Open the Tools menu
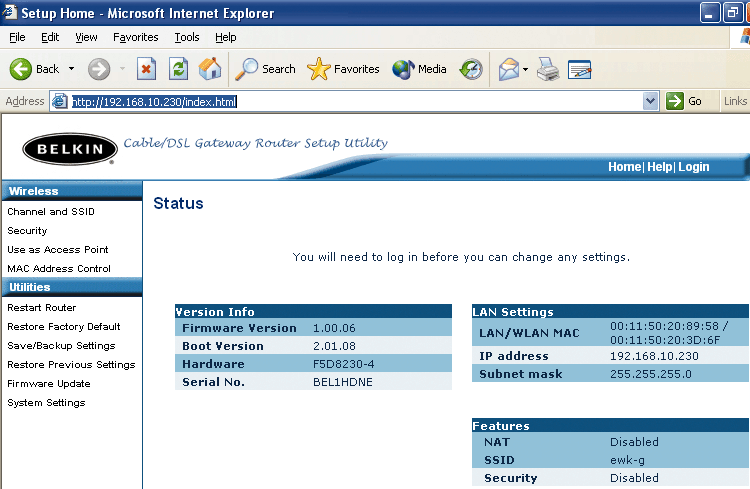The width and height of the screenshot is (750, 489). 187,37
